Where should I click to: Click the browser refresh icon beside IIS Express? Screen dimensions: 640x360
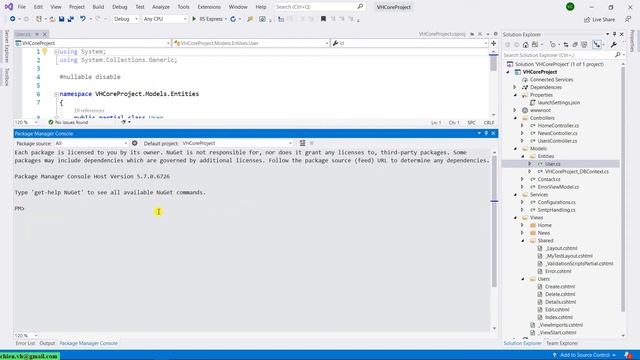pos(233,19)
